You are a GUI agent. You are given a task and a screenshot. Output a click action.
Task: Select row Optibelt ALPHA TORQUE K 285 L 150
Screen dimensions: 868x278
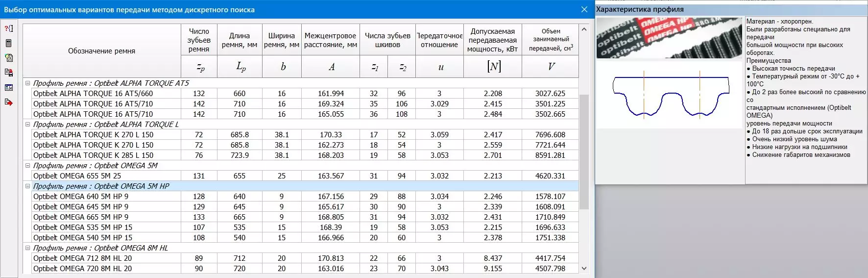coord(301,155)
